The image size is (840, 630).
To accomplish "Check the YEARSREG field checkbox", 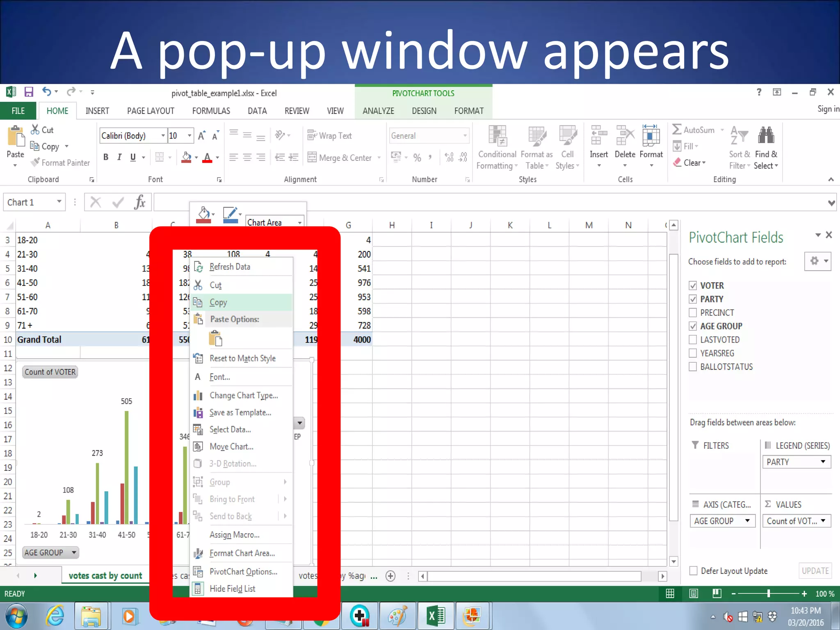I will point(693,353).
